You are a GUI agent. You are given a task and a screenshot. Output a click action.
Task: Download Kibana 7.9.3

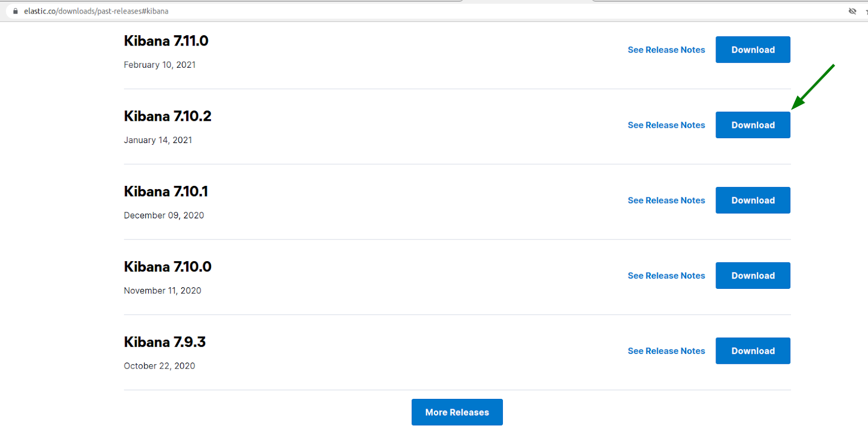(752, 351)
